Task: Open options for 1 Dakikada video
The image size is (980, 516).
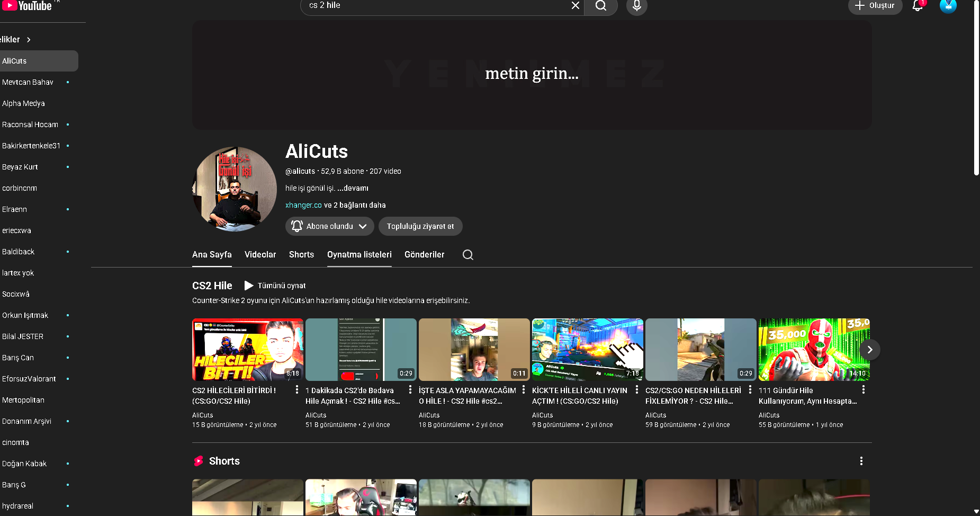Action: [410, 390]
